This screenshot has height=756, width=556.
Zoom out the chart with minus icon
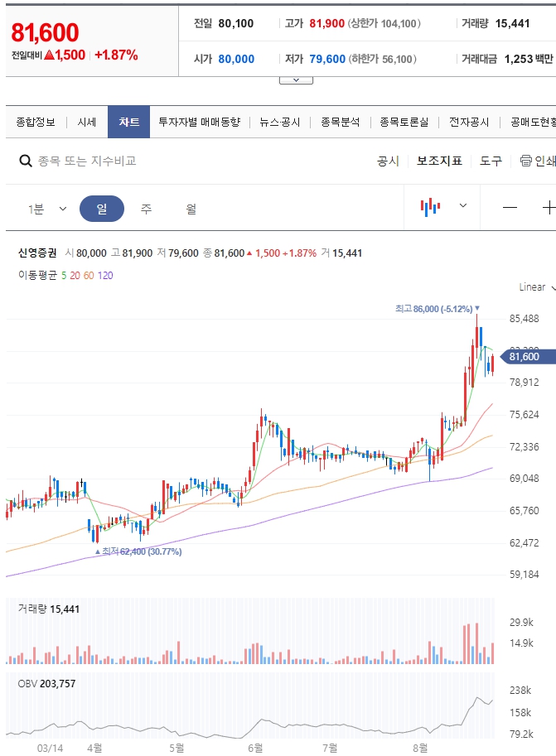pyautogui.click(x=510, y=207)
